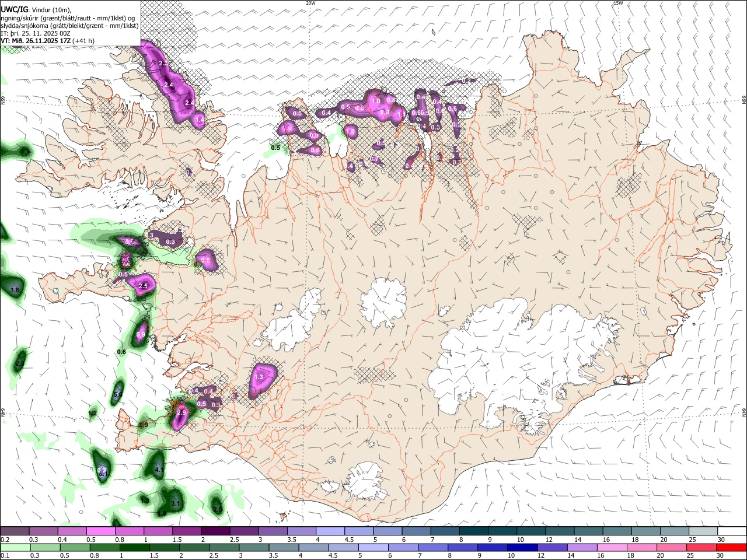Pick upper-row dark purple swatch between 2 and 2.5
This screenshot has width=747, height=560.
click(x=216, y=531)
